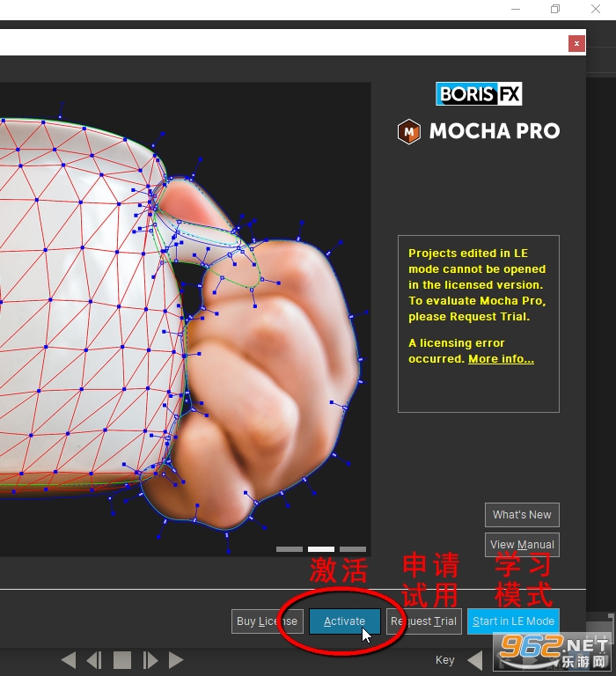This screenshot has width=616, height=676.
Task: Click the 'Key' label in the timeline bar
Action: [x=445, y=660]
